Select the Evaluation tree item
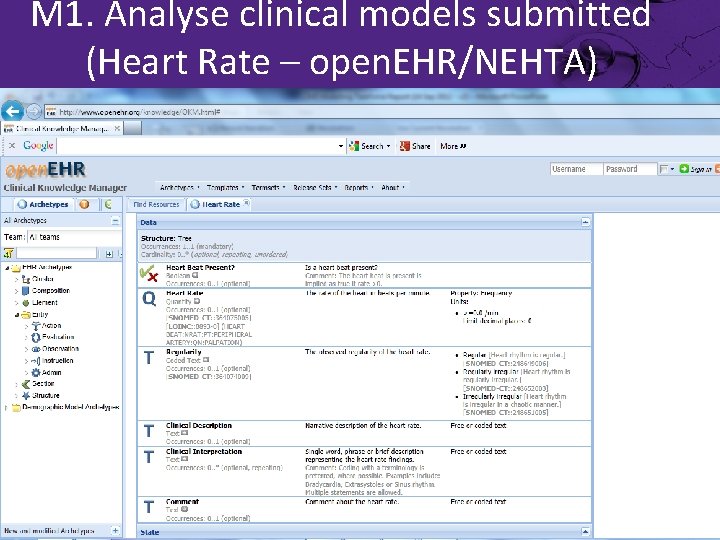 click(58, 337)
